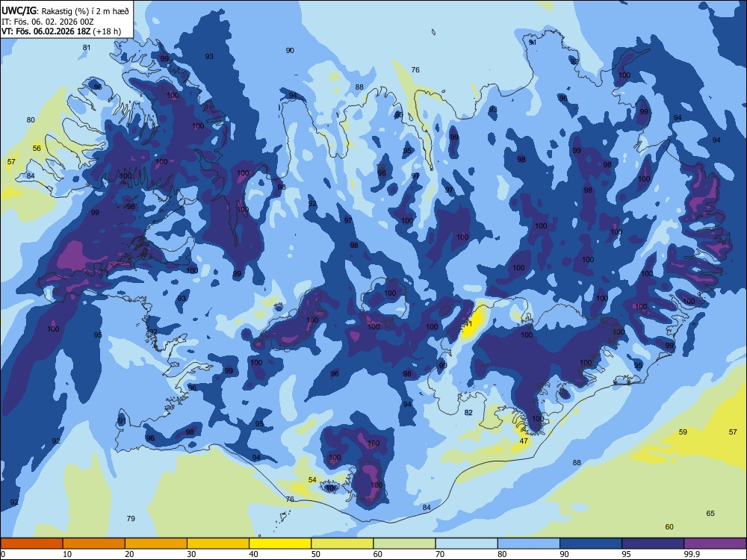Select the dark blue 90–95 legend swatch

(591, 544)
